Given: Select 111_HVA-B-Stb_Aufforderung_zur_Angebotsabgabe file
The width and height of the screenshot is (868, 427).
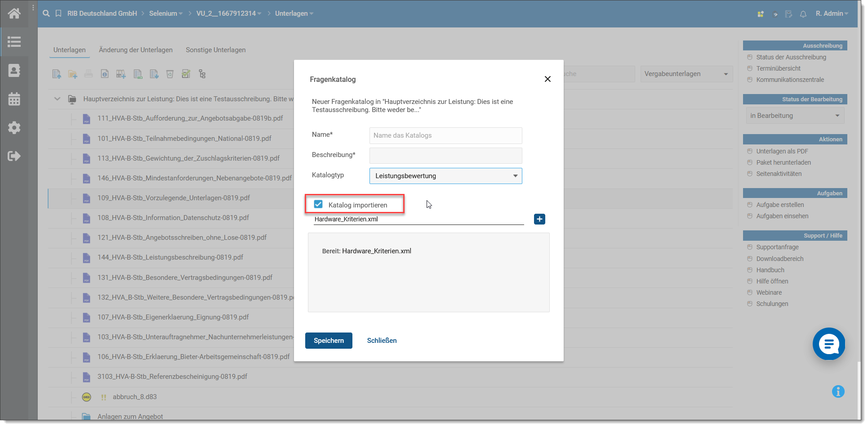Looking at the screenshot, I should click(190, 118).
